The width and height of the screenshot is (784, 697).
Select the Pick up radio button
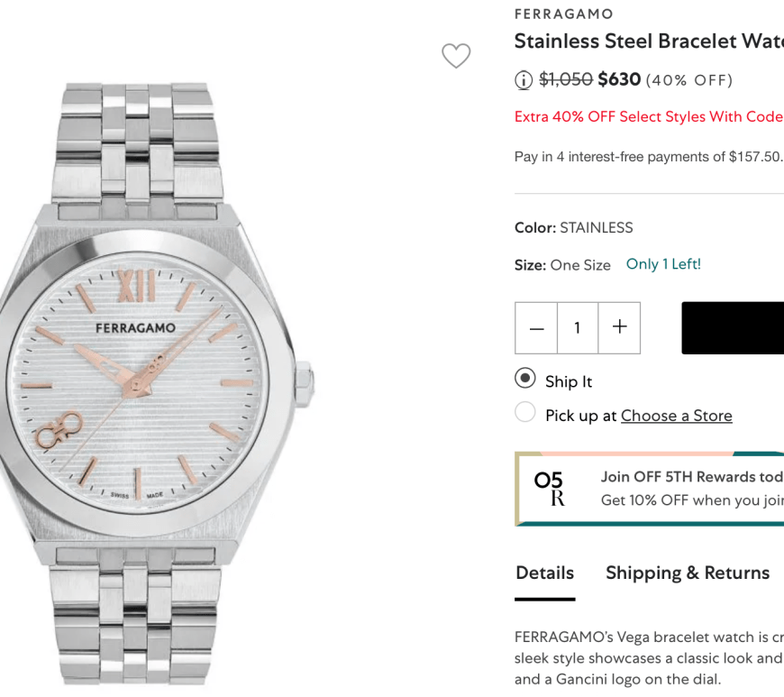pos(525,412)
